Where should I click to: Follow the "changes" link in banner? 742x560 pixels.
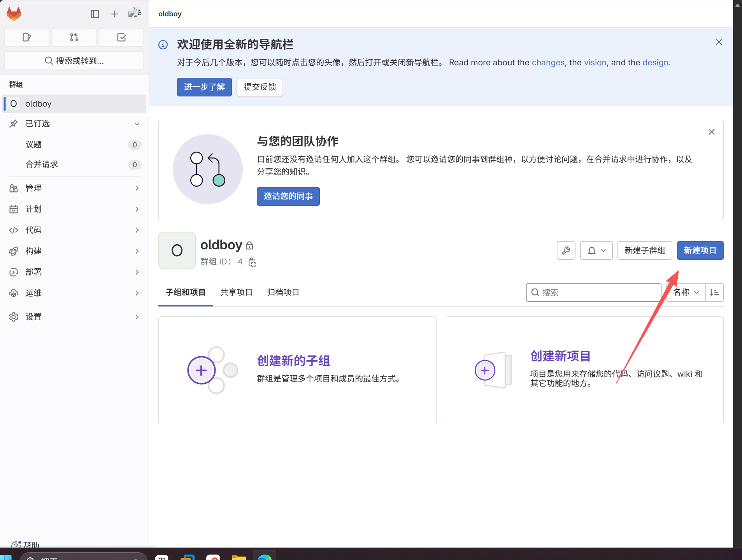(548, 63)
